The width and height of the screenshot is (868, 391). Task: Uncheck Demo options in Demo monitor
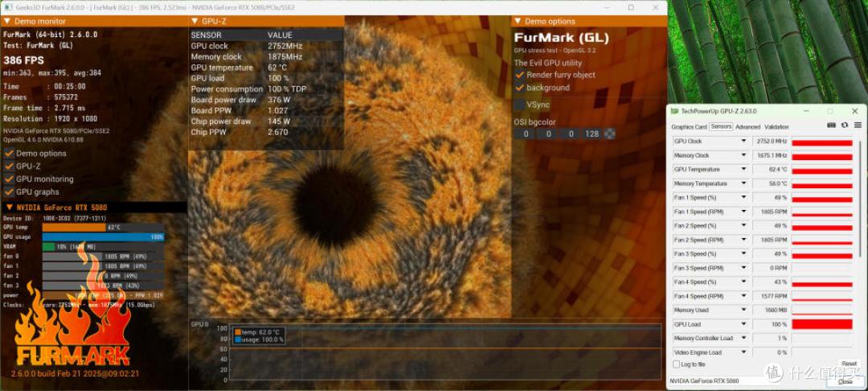9,154
